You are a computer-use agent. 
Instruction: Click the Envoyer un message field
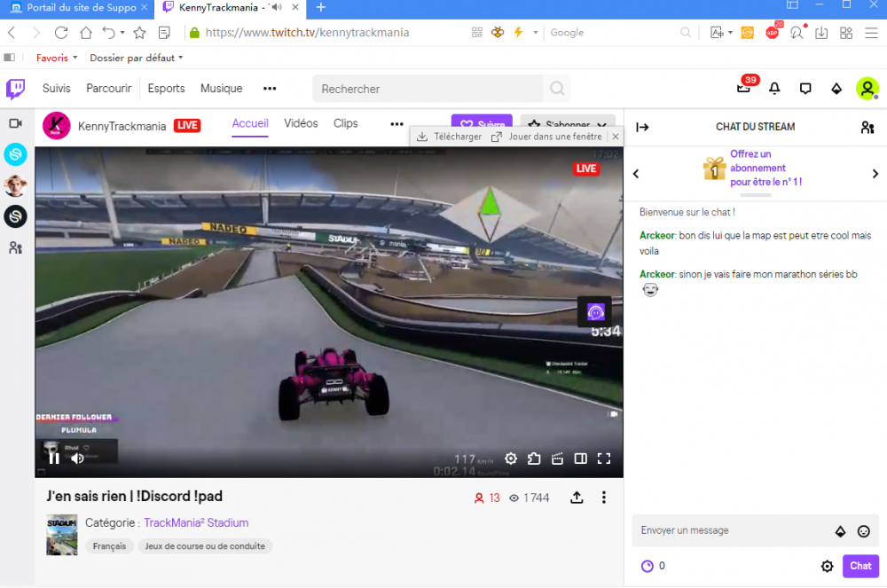tap(732, 530)
